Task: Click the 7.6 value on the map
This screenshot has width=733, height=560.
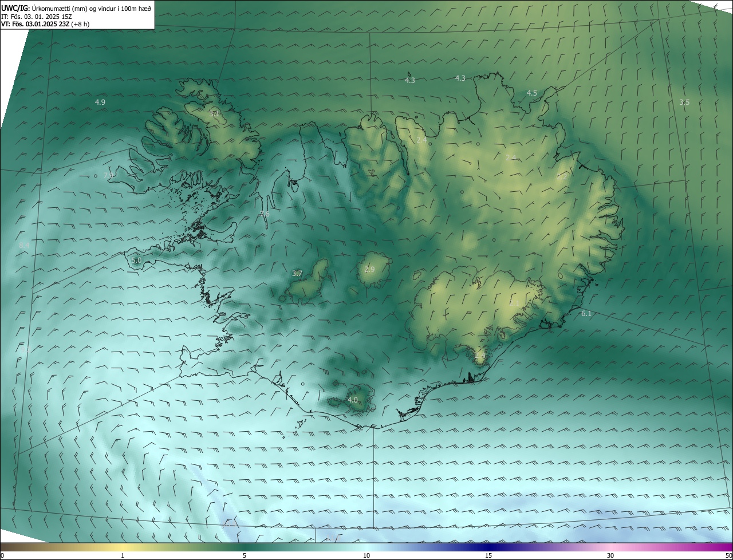Action: [x=265, y=214]
